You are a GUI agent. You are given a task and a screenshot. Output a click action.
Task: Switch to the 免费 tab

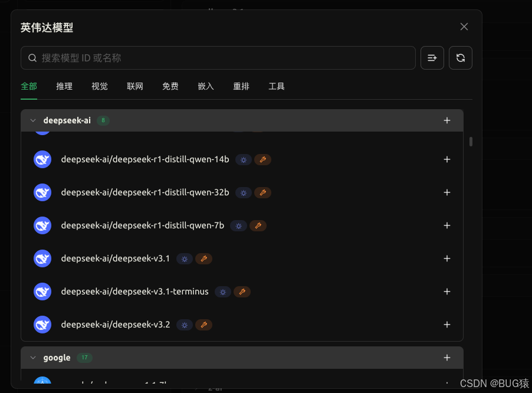coord(170,86)
